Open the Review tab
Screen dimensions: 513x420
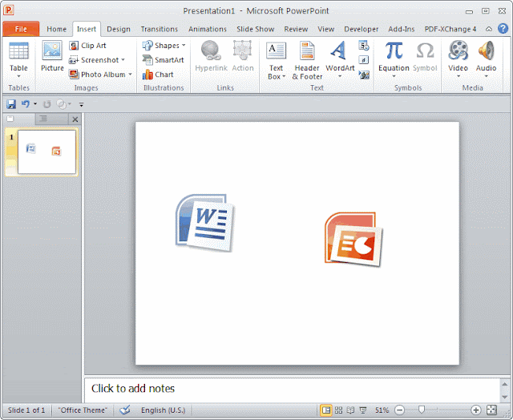[296, 29]
